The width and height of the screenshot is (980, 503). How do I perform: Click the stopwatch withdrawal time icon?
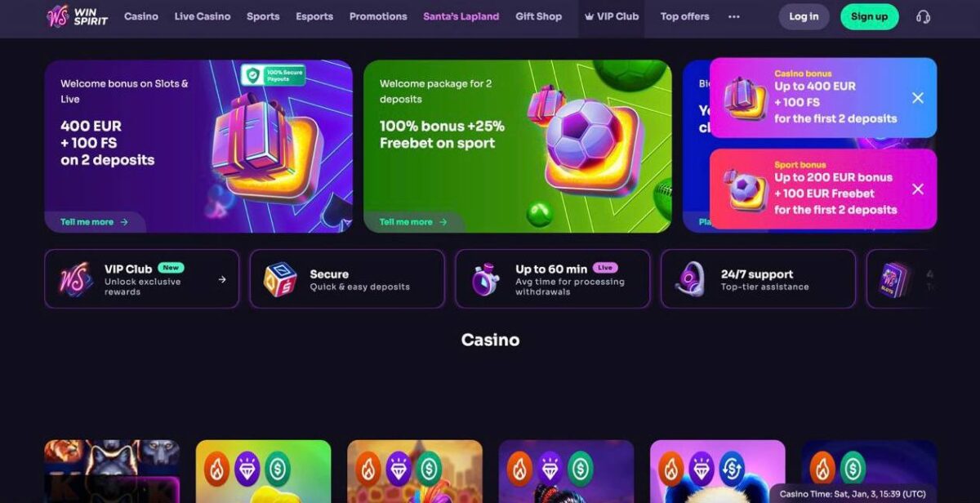[x=485, y=279]
